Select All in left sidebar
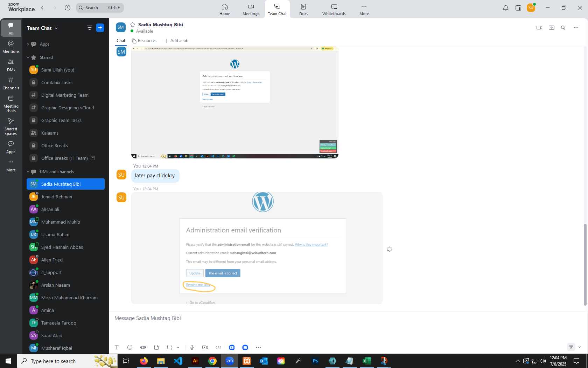 coord(11,29)
